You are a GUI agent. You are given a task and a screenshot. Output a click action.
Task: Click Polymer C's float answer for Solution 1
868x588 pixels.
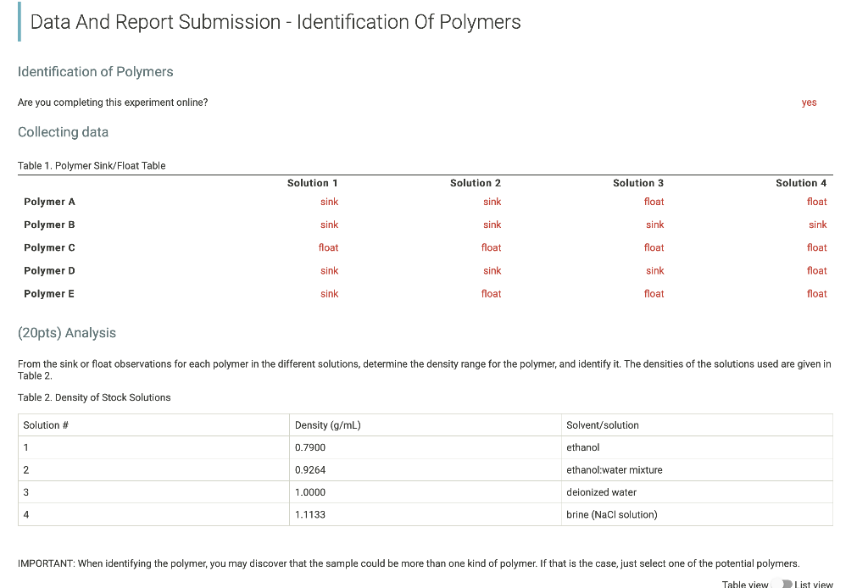point(328,247)
